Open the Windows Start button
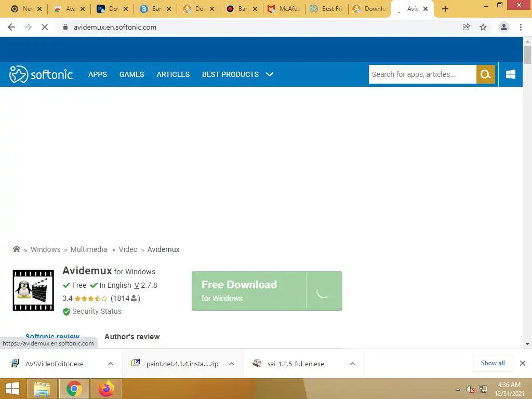Screen dimensions: 532x399 (12, 389)
